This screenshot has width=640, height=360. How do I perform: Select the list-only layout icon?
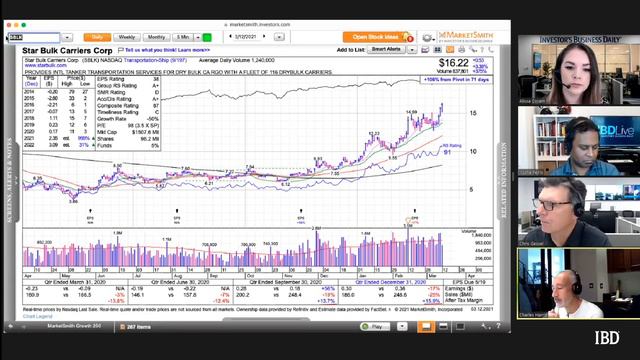(460, 326)
